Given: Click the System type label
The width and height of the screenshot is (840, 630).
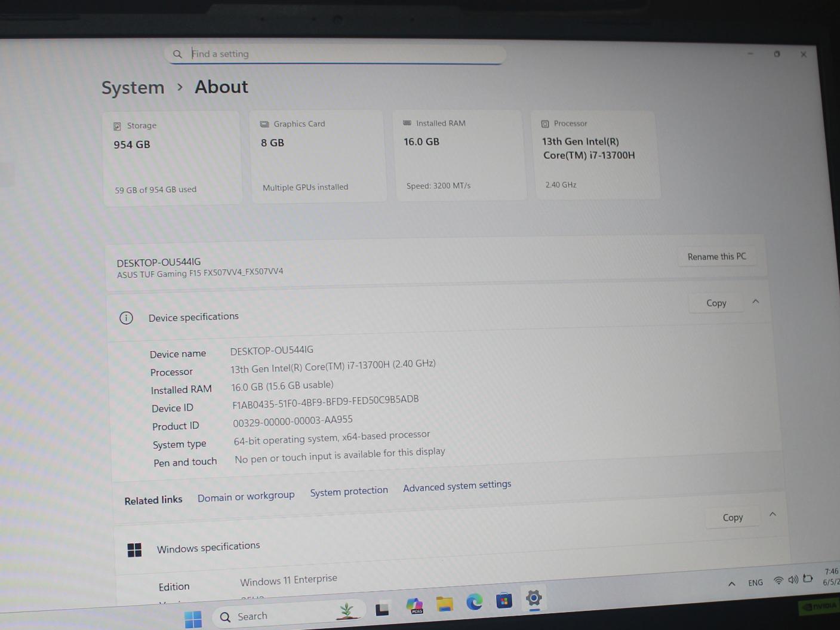Looking at the screenshot, I should 179,444.
